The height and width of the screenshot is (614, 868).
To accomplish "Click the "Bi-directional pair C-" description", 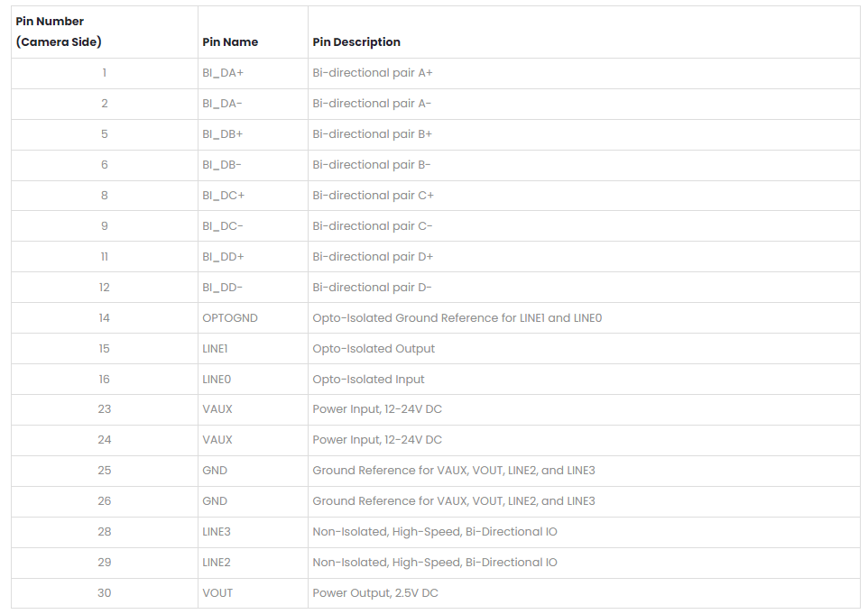I will (372, 226).
